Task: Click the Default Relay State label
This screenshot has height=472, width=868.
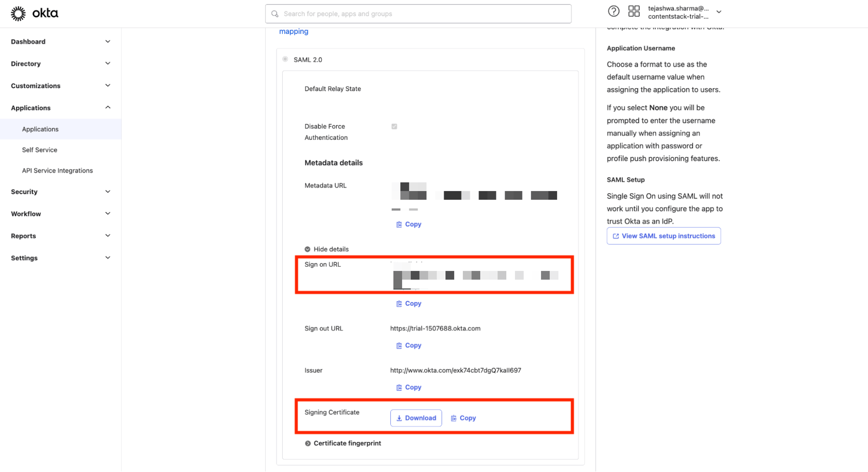Action: point(333,89)
